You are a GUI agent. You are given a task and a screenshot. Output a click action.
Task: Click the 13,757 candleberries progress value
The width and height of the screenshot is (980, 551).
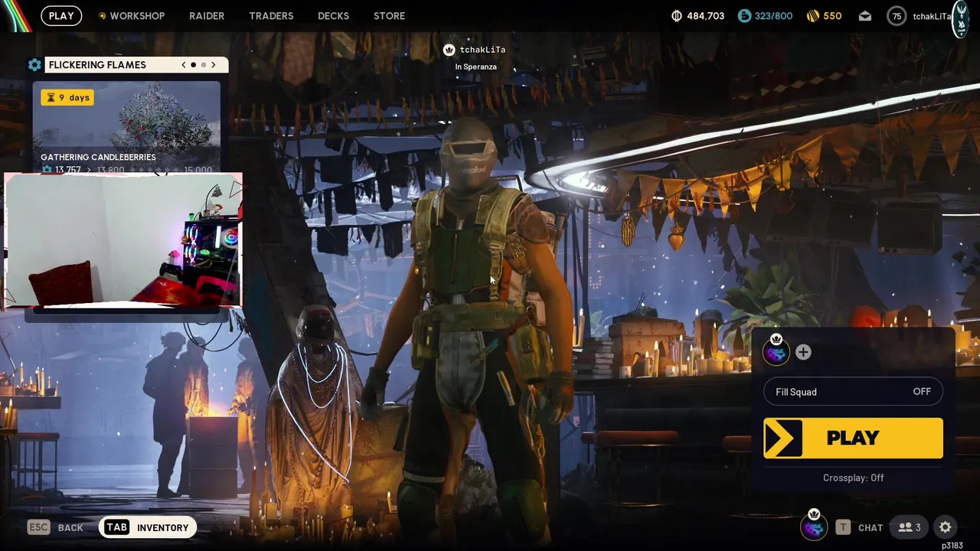pyautogui.click(x=67, y=170)
